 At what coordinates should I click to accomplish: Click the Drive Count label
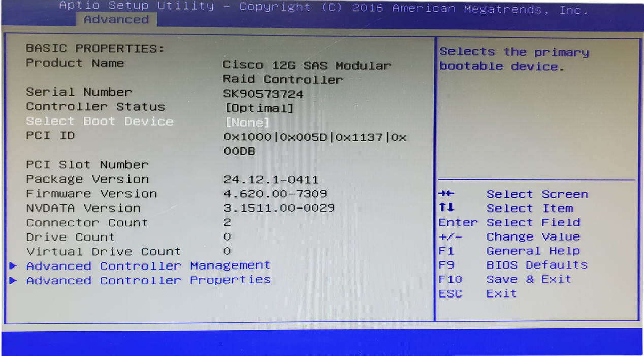tap(71, 237)
